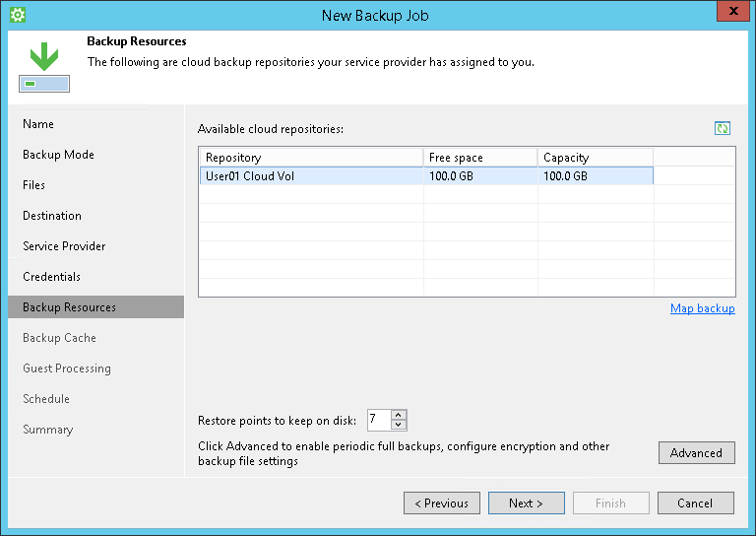Decrease restore points with down arrow

pyautogui.click(x=399, y=426)
